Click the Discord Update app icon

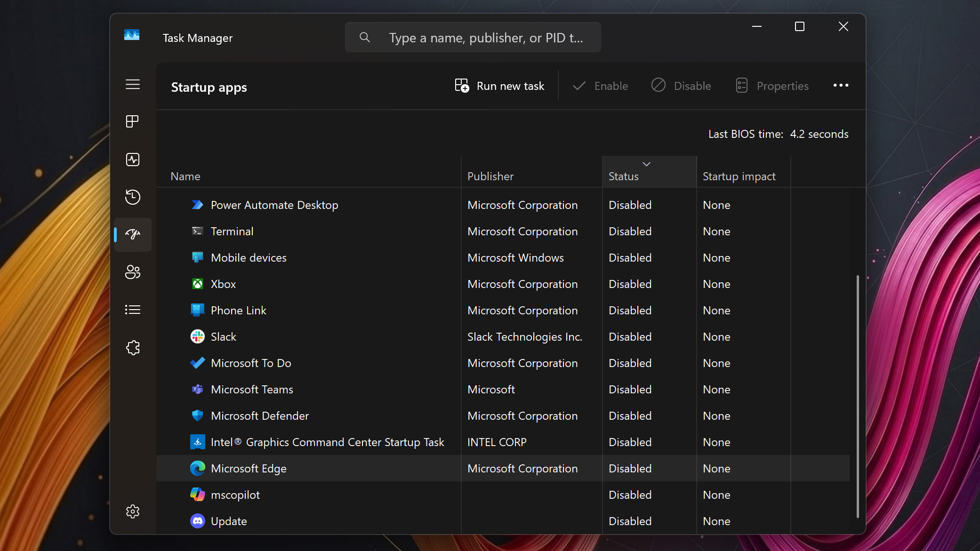tap(198, 521)
